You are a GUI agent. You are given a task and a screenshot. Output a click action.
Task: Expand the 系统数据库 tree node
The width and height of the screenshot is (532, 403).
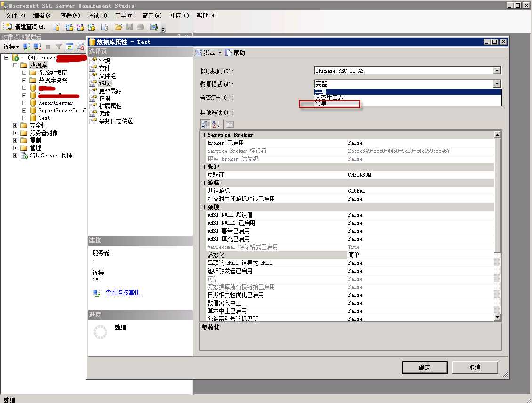click(24, 73)
